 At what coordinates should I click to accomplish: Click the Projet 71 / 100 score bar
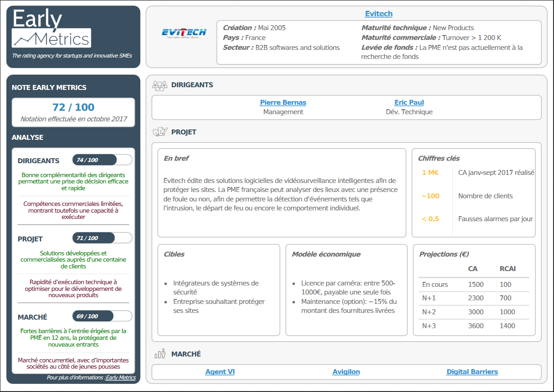coord(102,238)
